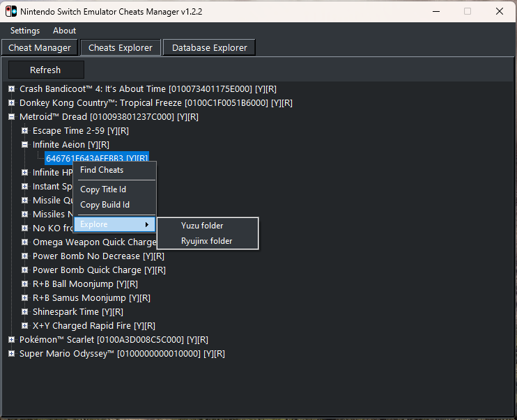517x420 pixels.
Task: Minimize the Cheats Manager window
Action: (436, 12)
